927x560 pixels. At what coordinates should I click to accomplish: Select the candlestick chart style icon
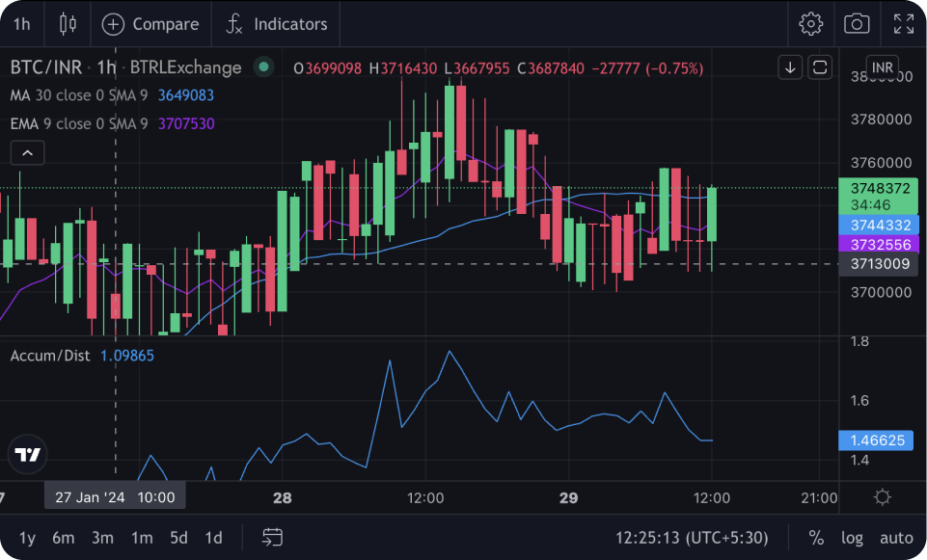tap(66, 23)
